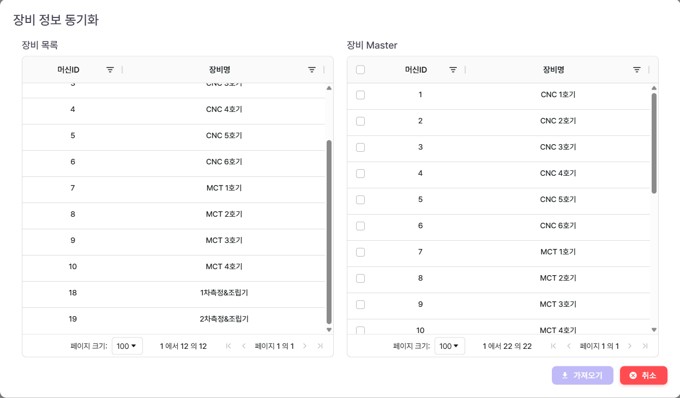Check the CNC 3호기 row in 장비 Master

click(x=360, y=147)
